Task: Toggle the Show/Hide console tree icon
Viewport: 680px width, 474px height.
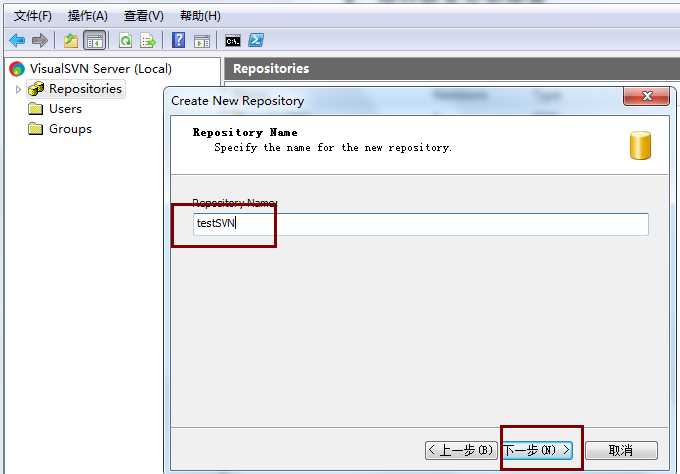Action: point(95,41)
